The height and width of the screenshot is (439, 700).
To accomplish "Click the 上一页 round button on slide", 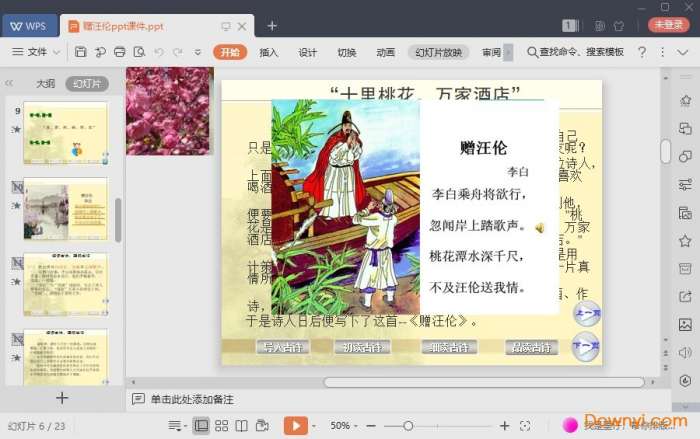I will click(x=587, y=313).
